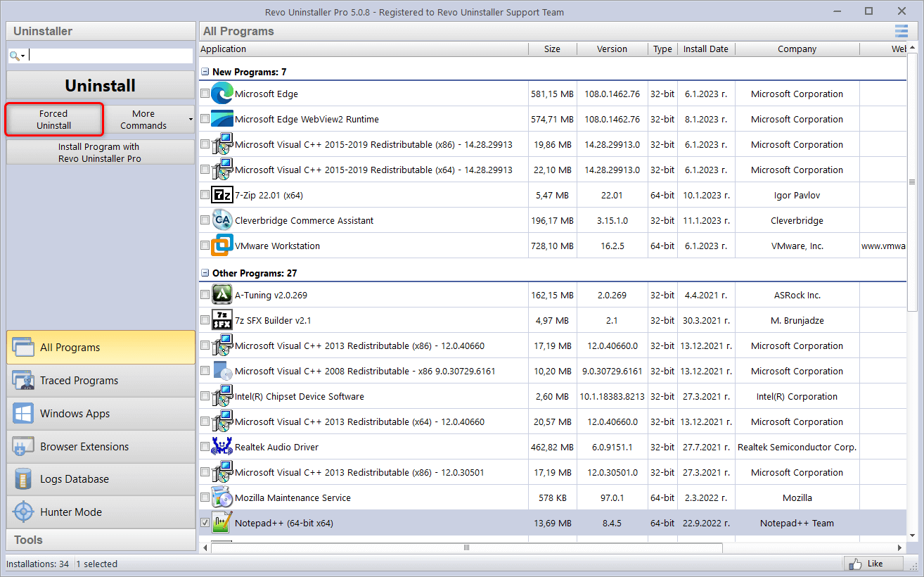924x577 pixels.
Task: Click the Visual C++ 2015-2019 x64 icon
Action: click(x=222, y=170)
